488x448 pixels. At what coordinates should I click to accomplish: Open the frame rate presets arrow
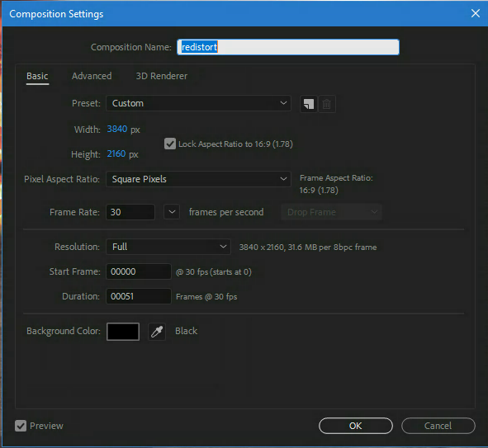172,212
